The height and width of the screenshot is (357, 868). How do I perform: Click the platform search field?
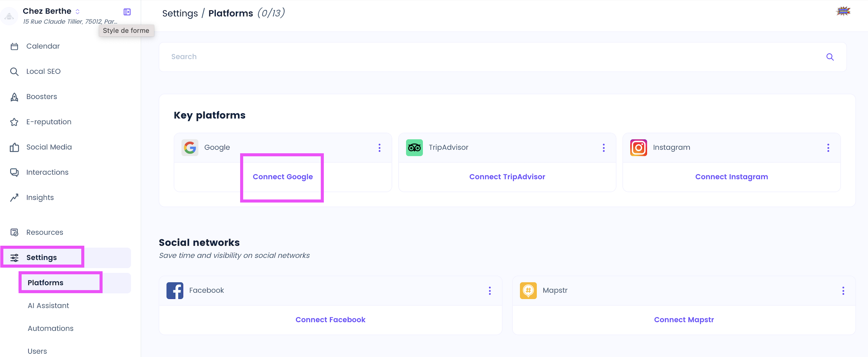click(x=503, y=57)
